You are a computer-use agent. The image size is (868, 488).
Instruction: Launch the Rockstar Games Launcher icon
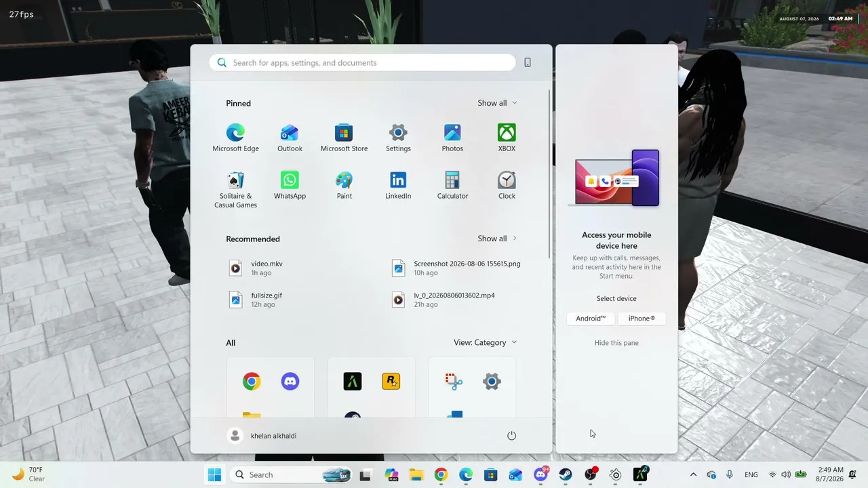click(391, 382)
